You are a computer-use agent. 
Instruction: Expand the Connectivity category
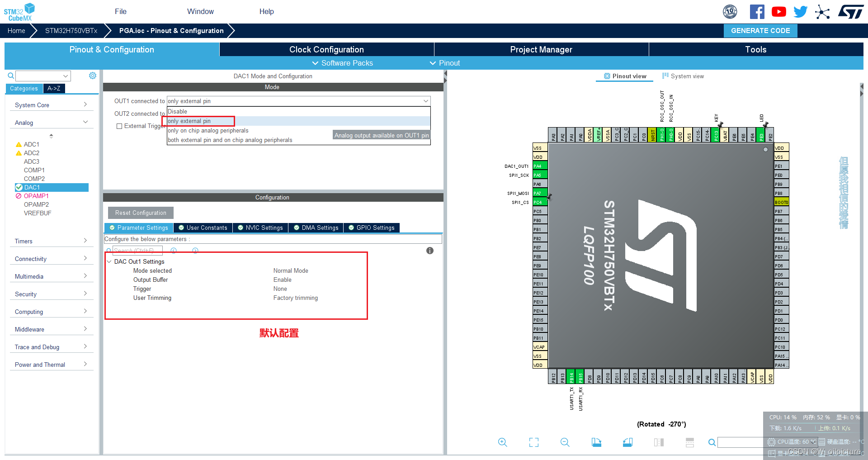(x=51, y=259)
